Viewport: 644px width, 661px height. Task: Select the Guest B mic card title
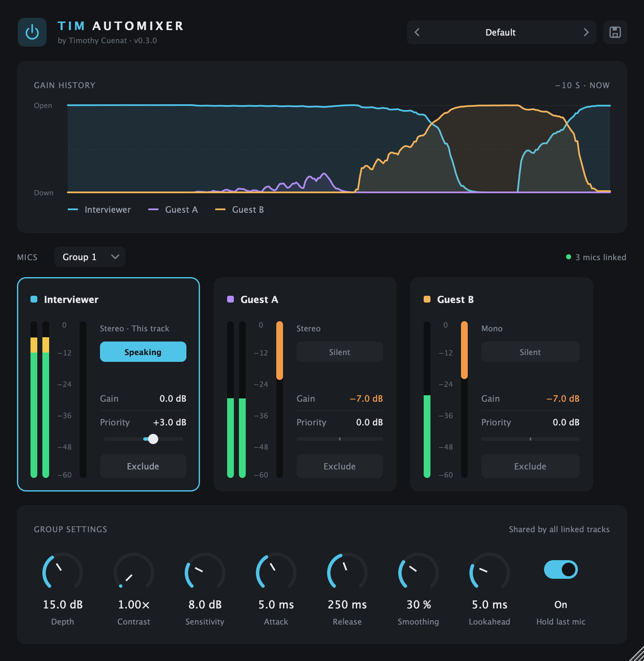[455, 300]
